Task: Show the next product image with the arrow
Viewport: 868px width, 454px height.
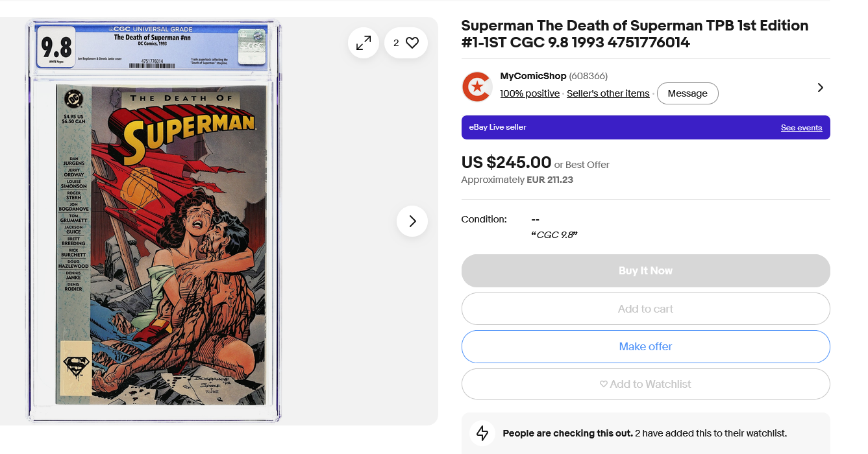Action: [x=412, y=221]
